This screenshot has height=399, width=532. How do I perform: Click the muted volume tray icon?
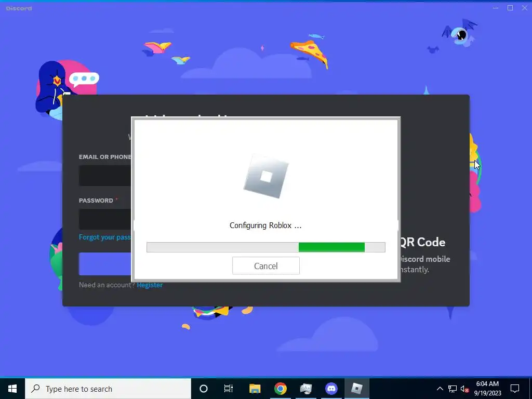464,389
